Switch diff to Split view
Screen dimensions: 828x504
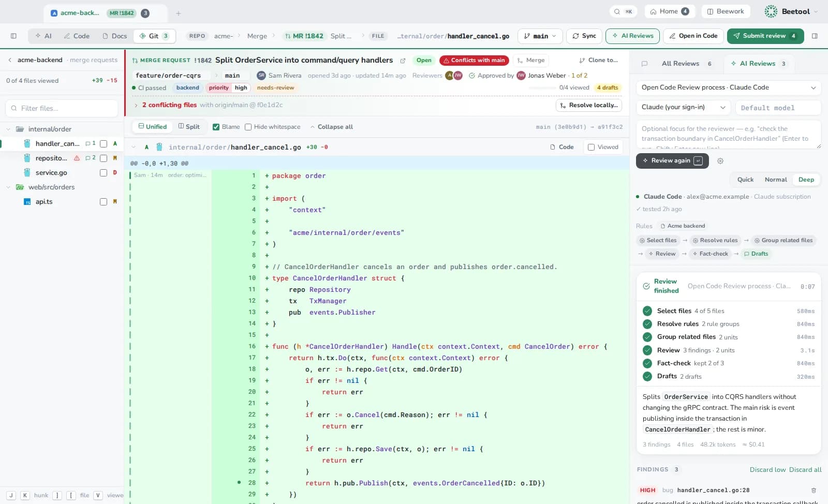(189, 127)
